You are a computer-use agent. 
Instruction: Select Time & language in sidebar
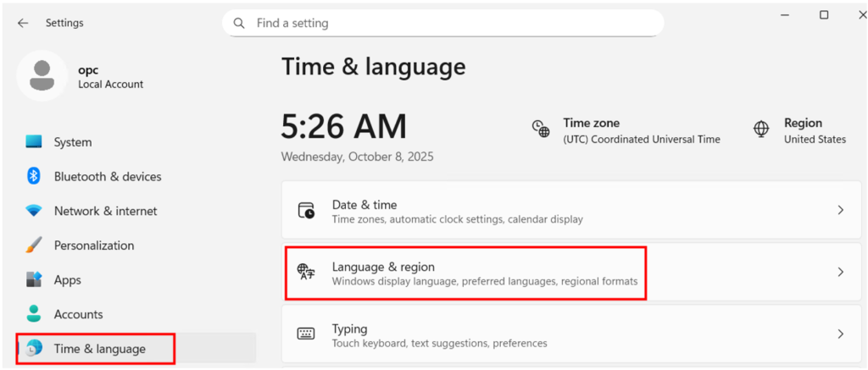click(x=99, y=349)
